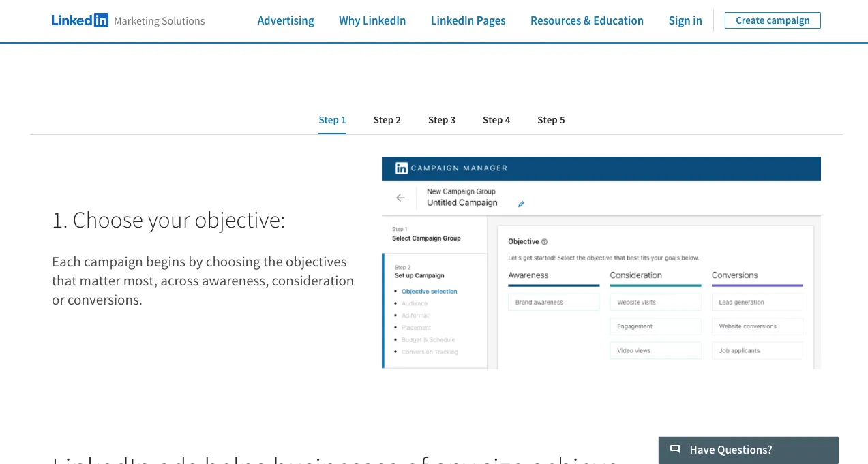The image size is (868, 464).
Task: Click the New Campaign Group label
Action: tap(461, 191)
